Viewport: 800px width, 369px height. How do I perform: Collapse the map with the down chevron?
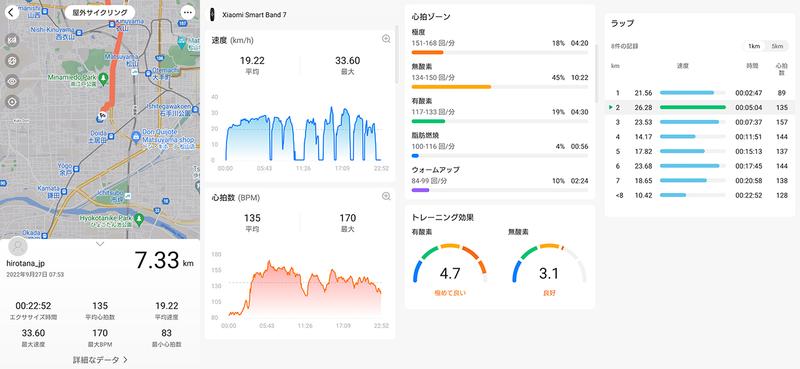pyautogui.click(x=100, y=244)
